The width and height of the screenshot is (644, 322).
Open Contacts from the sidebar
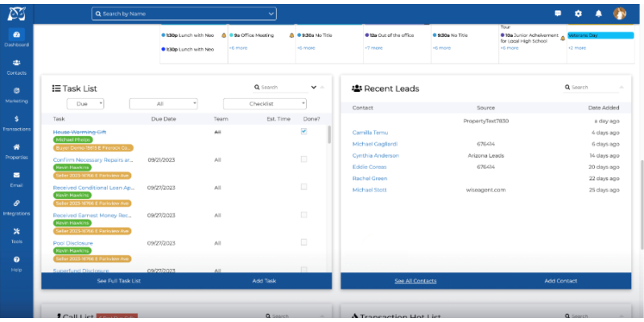click(x=17, y=66)
